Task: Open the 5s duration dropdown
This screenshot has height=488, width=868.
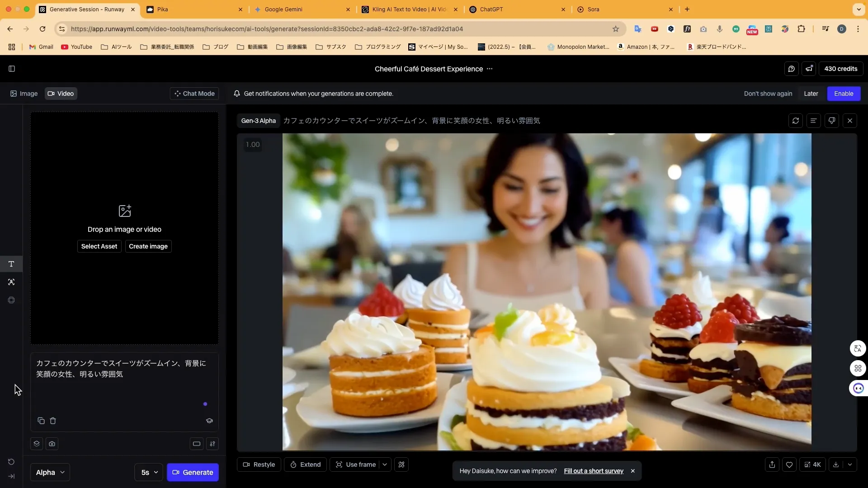Action: coord(149,472)
